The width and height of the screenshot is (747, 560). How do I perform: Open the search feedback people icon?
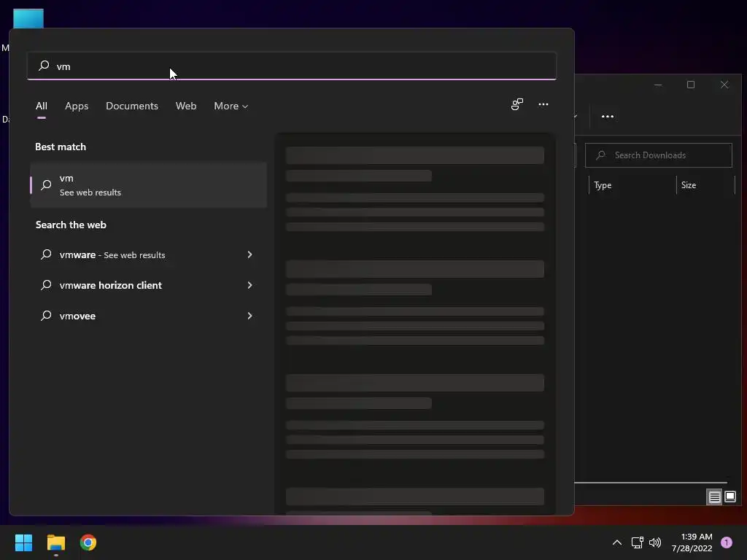(x=517, y=104)
